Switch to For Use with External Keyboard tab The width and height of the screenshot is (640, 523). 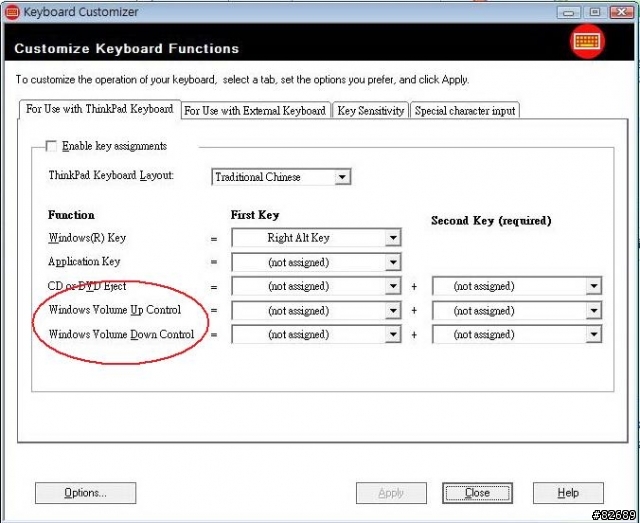pyautogui.click(x=255, y=111)
